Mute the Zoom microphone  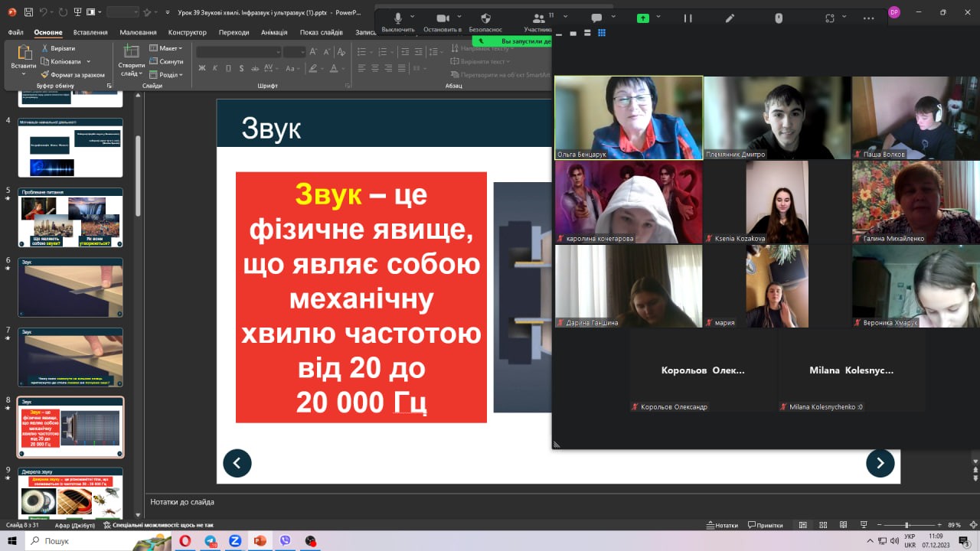(x=397, y=18)
